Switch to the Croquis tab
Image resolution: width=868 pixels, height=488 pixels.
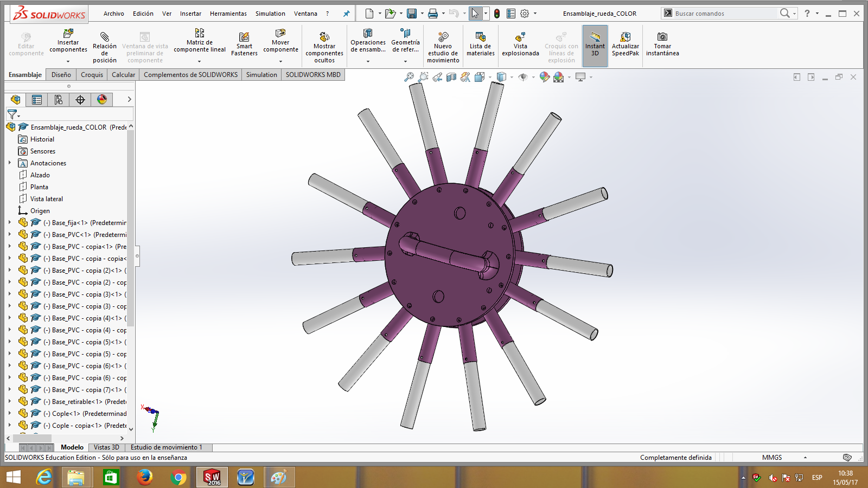pos(92,75)
